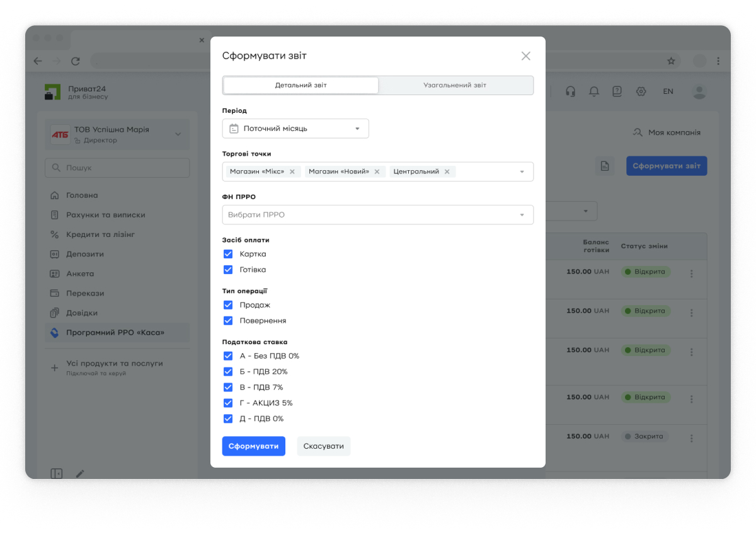The height and width of the screenshot is (542, 756).
Task: Open the settings gear icon
Action: point(641,91)
